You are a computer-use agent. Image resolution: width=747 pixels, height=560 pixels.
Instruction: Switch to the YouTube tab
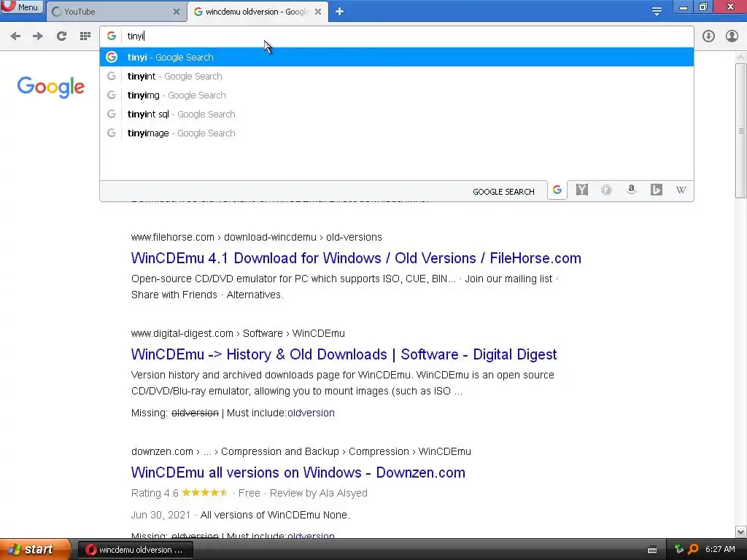tap(116, 12)
